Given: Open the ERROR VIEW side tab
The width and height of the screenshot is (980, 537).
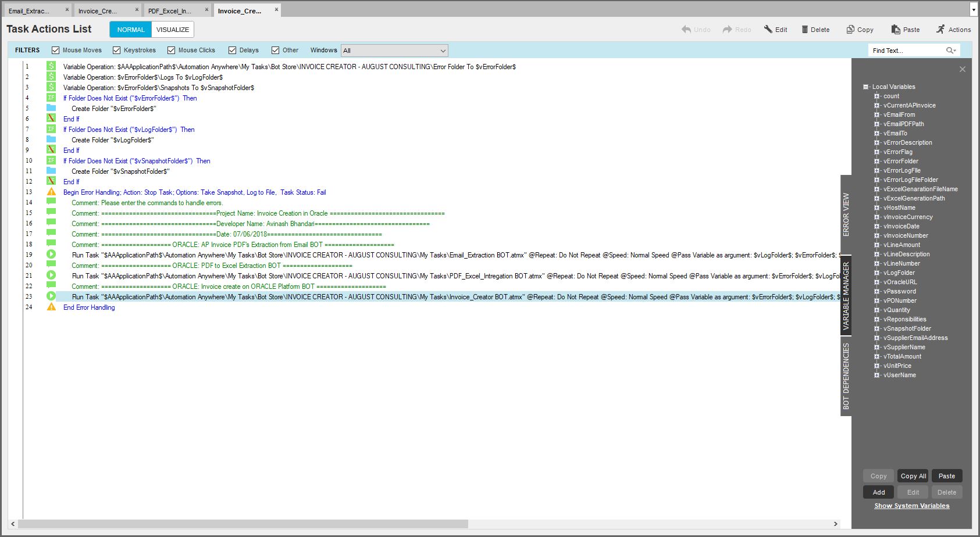Looking at the screenshot, I should 846,214.
